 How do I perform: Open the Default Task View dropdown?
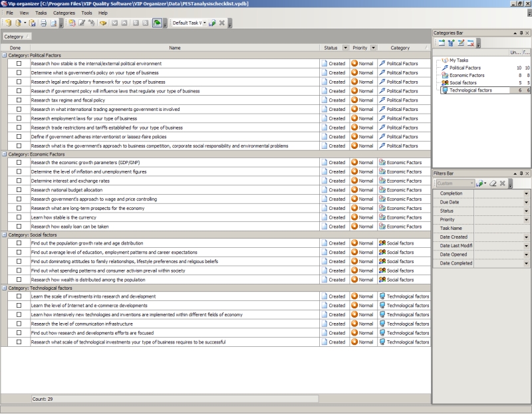[205, 23]
